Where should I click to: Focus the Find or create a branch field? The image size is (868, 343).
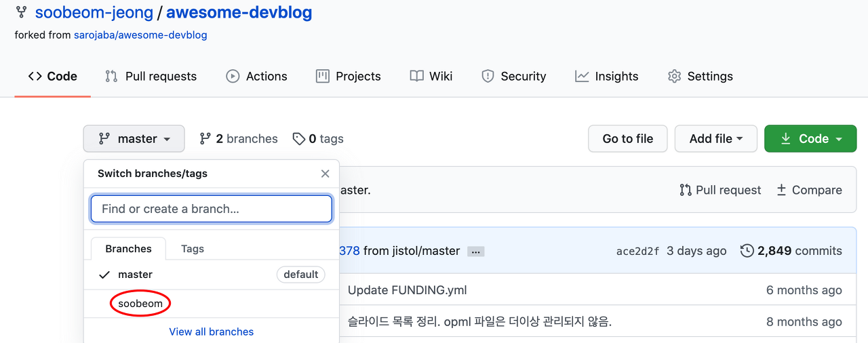pos(212,209)
